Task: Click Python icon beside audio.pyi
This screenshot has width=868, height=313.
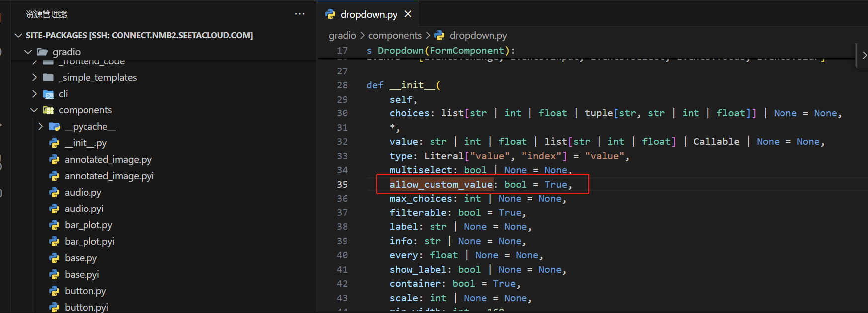Action: click(x=54, y=209)
